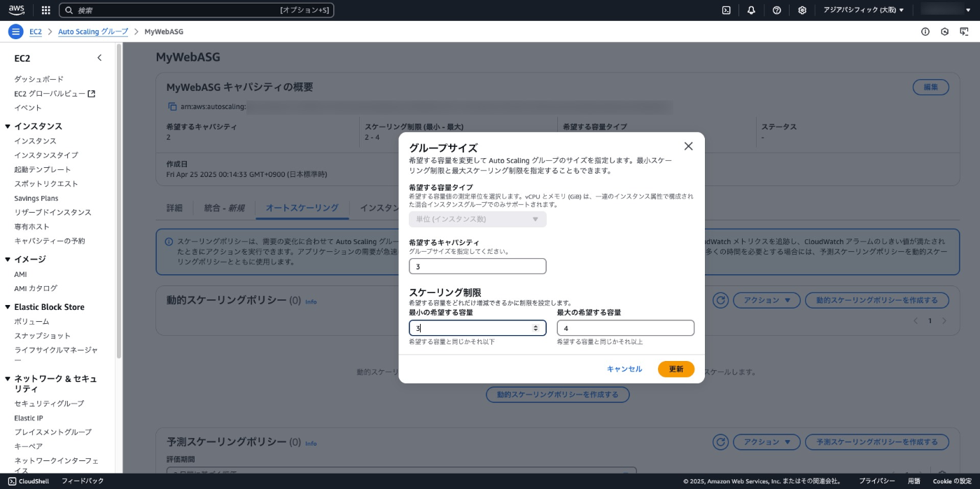
Task: Focus the 希望するキャパシティ input field
Action: [477, 267]
